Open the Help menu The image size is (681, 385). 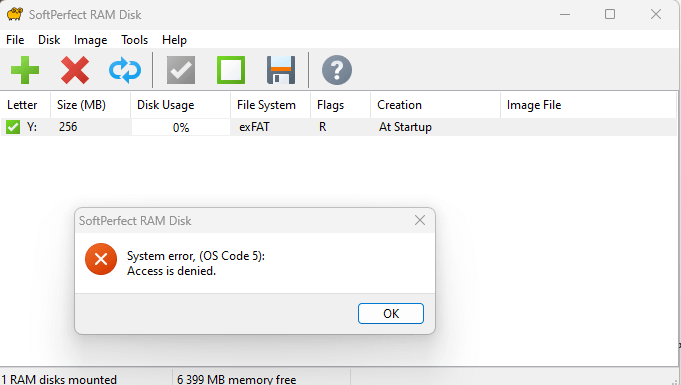pos(174,40)
